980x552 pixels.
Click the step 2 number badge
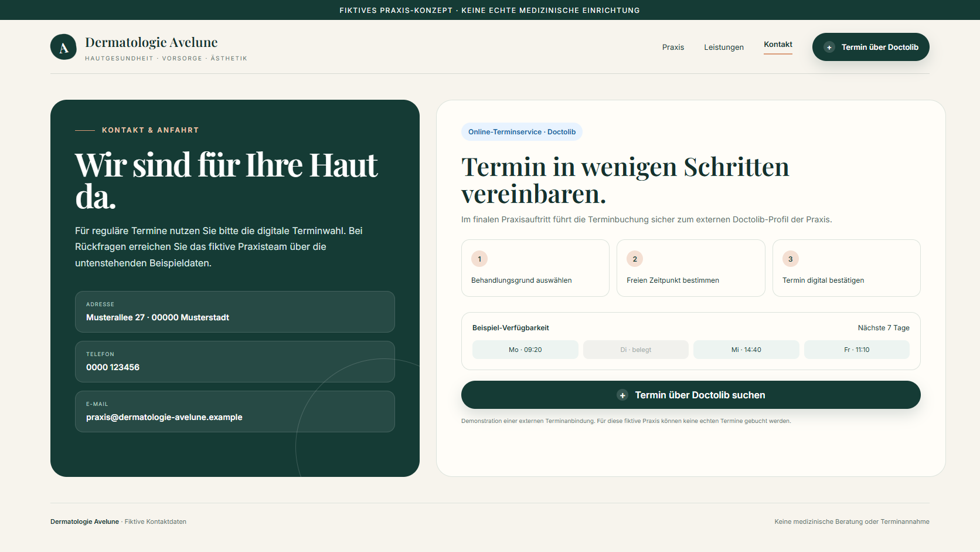tap(635, 259)
